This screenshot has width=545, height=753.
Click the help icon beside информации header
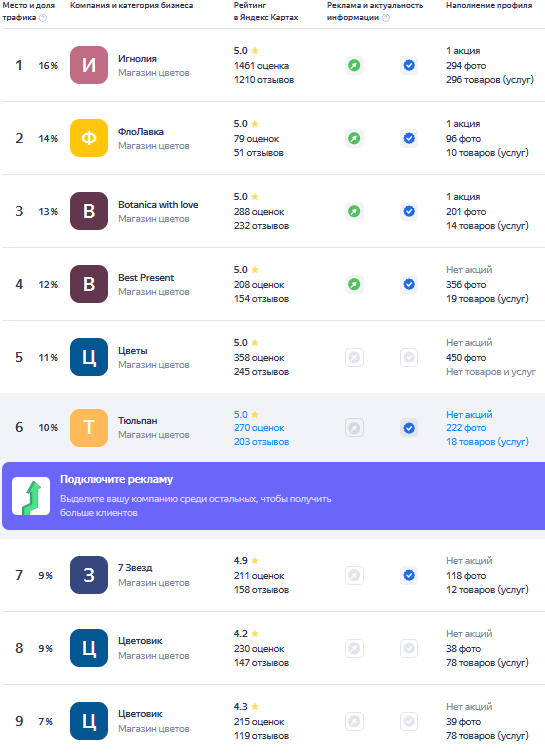(x=386, y=18)
